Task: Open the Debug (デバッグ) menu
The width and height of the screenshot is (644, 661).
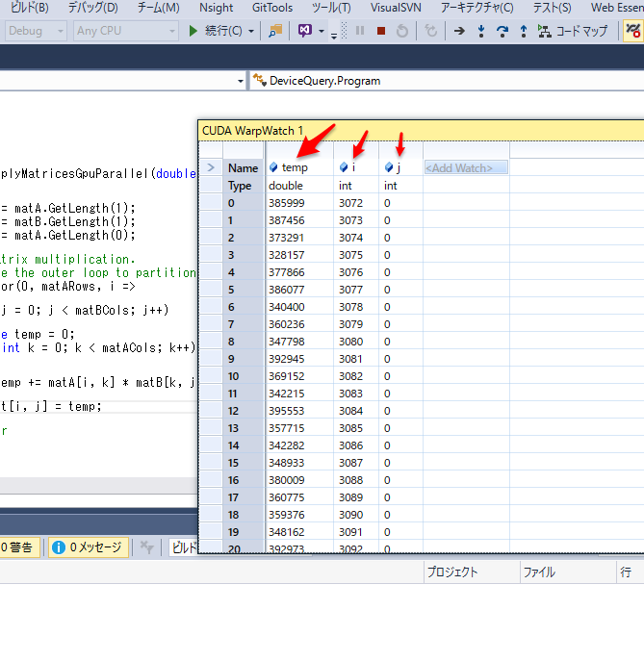Action: point(93,8)
